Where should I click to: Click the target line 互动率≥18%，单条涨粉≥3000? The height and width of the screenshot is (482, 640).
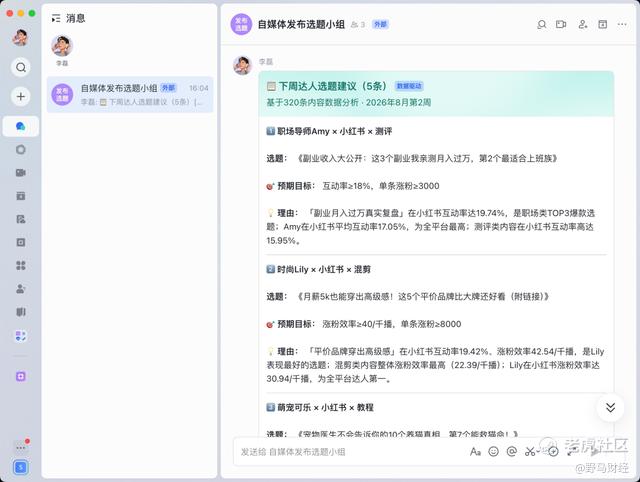pyautogui.click(x=381, y=186)
